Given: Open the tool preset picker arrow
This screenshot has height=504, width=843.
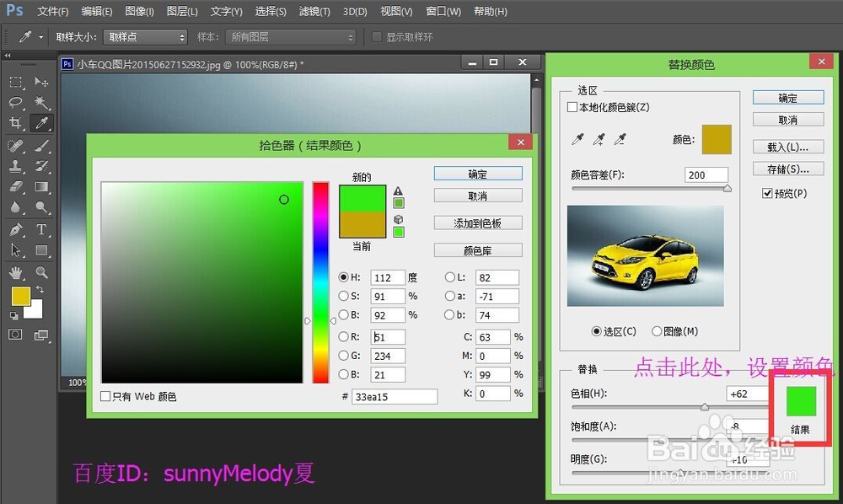Looking at the screenshot, I should tap(40, 37).
